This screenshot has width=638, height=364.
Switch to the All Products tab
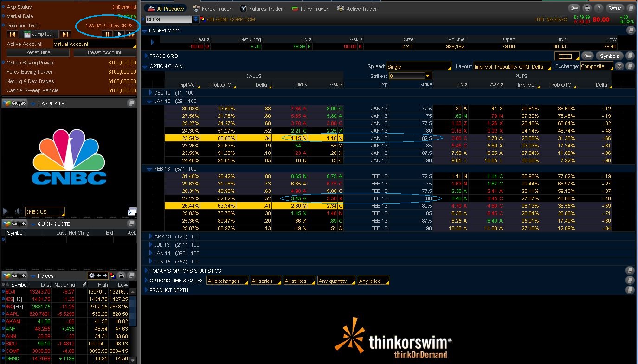pyautogui.click(x=166, y=8)
